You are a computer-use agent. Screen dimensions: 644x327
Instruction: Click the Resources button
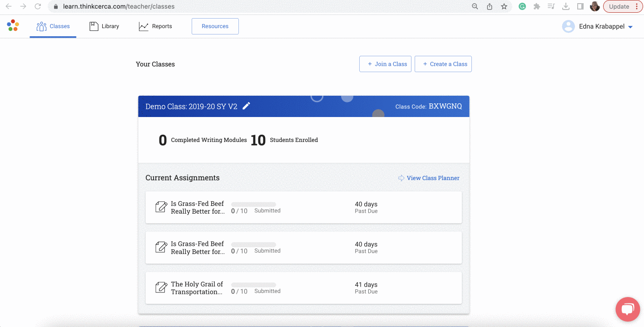point(215,26)
